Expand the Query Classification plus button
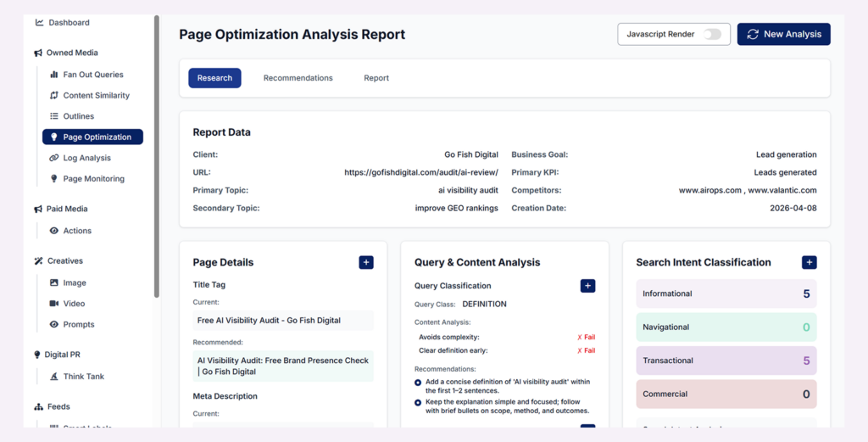 pos(587,286)
